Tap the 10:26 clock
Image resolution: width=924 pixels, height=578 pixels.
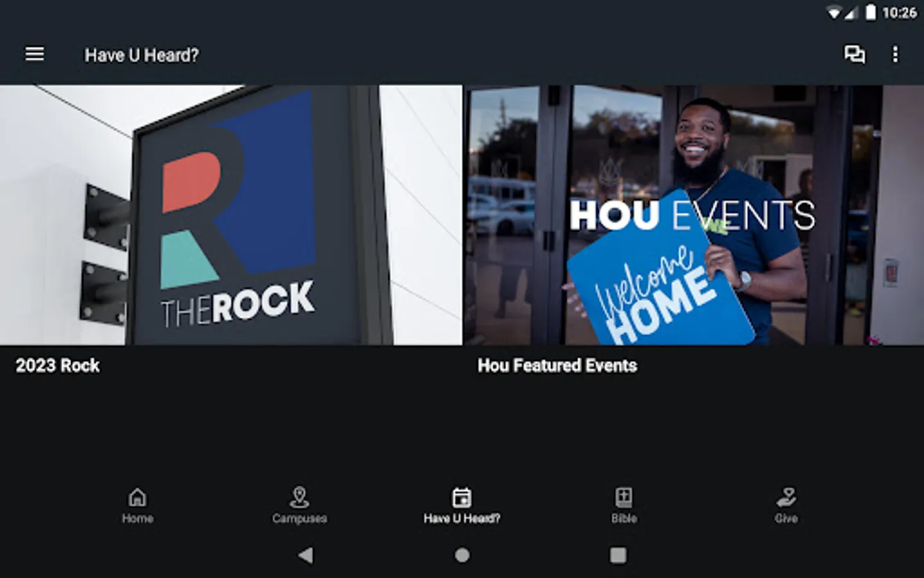coord(900,13)
